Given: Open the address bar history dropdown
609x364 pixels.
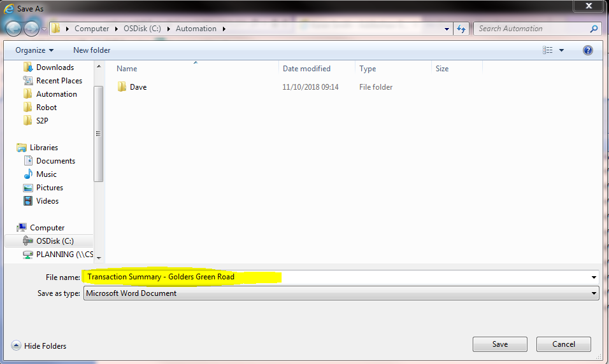Looking at the screenshot, I should tap(447, 29).
